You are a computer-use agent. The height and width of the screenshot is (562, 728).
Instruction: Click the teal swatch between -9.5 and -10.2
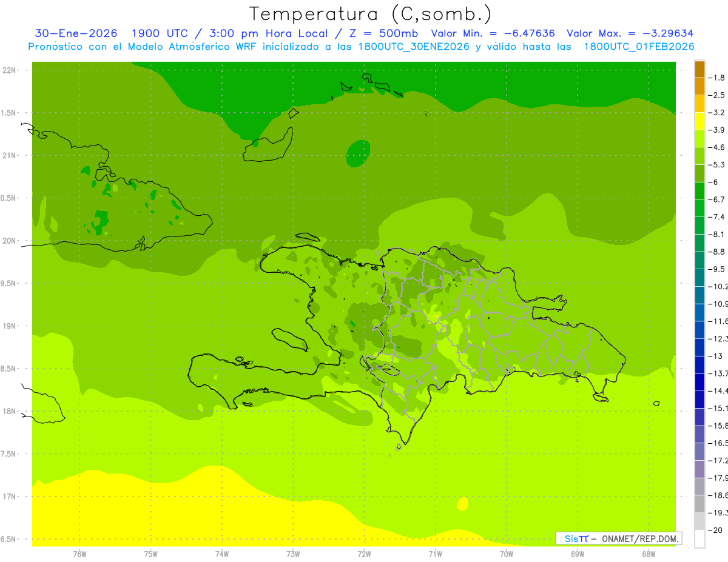[699, 278]
